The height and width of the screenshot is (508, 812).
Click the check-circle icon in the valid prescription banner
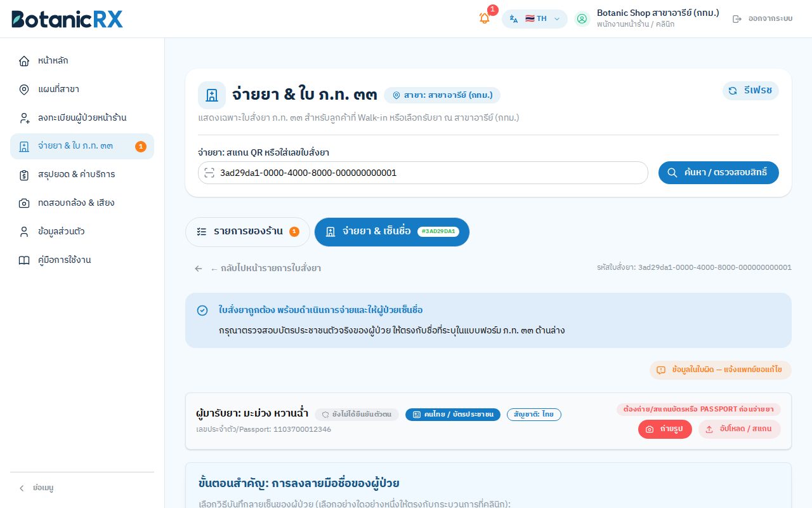click(x=202, y=311)
